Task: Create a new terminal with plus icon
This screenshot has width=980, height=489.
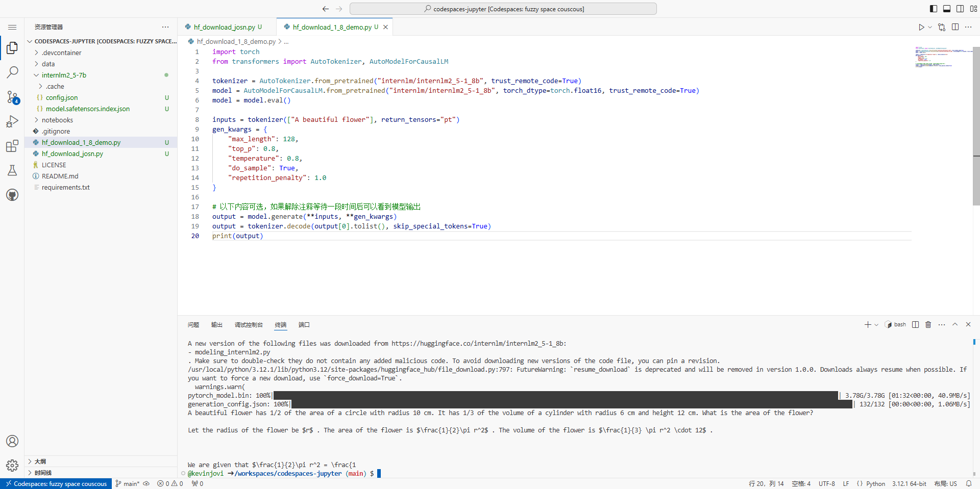Action: tap(868, 324)
